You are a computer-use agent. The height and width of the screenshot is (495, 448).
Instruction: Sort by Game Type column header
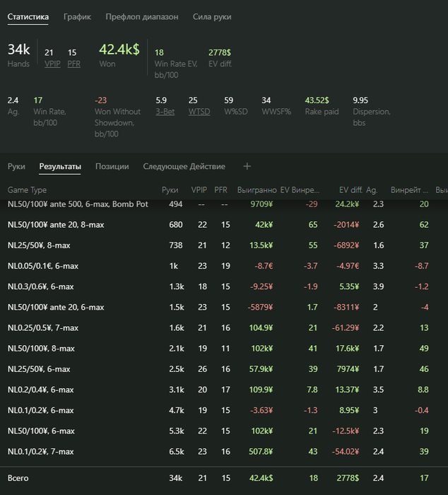tap(27, 190)
